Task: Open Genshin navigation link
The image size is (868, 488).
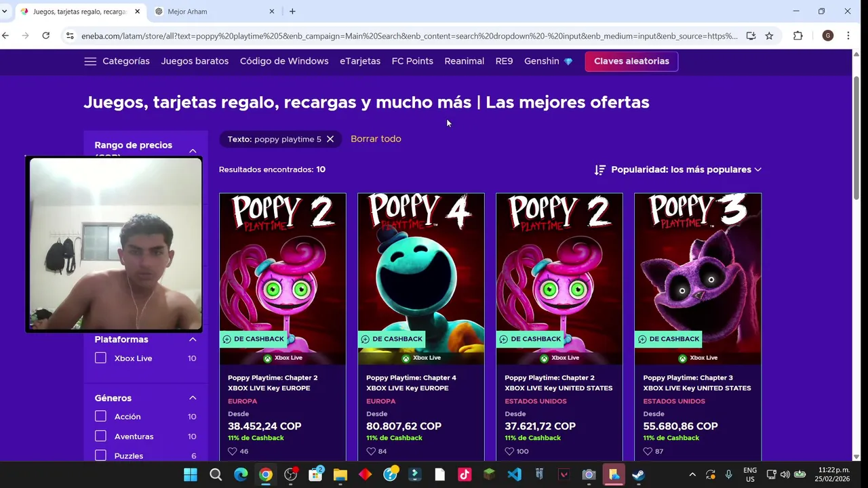Action: [548, 61]
